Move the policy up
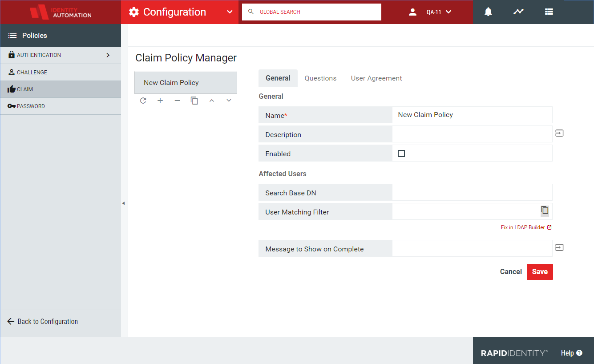594x364 pixels. point(212,101)
